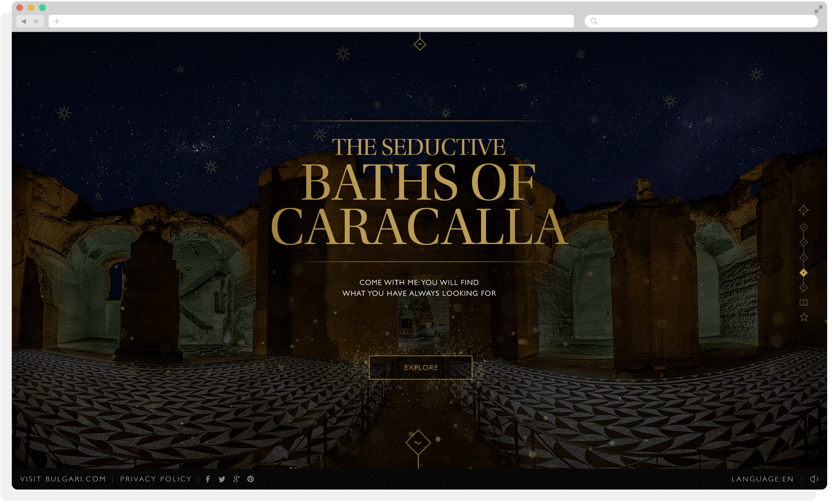Screen dimensions: 838x504
Task: Click the star icon in side navigation
Action: (x=804, y=317)
